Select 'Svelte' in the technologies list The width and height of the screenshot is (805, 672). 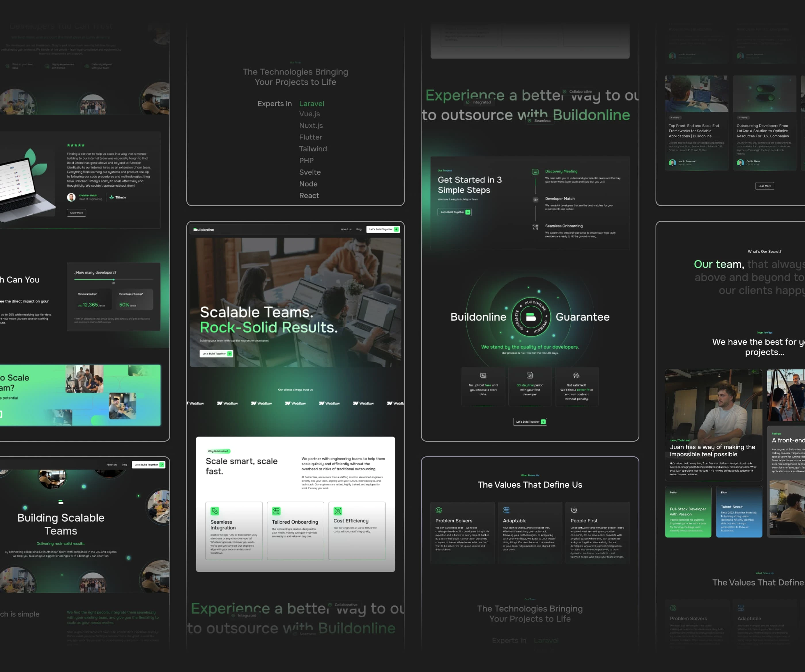pyautogui.click(x=310, y=172)
